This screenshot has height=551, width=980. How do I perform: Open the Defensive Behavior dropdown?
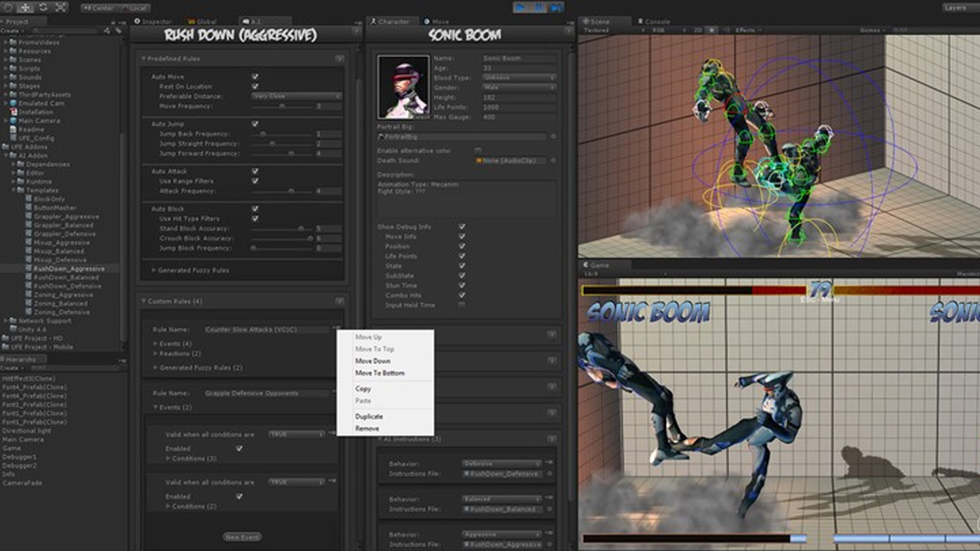(501, 463)
